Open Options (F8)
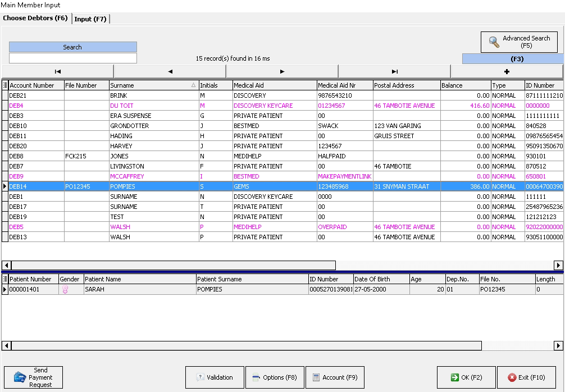 (x=275, y=377)
